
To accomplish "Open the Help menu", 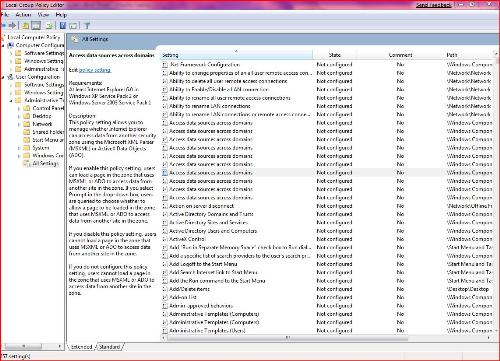I will point(61,15).
